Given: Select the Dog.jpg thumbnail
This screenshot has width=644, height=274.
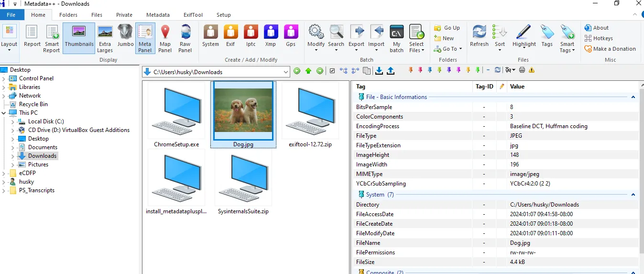Looking at the screenshot, I should tap(243, 114).
